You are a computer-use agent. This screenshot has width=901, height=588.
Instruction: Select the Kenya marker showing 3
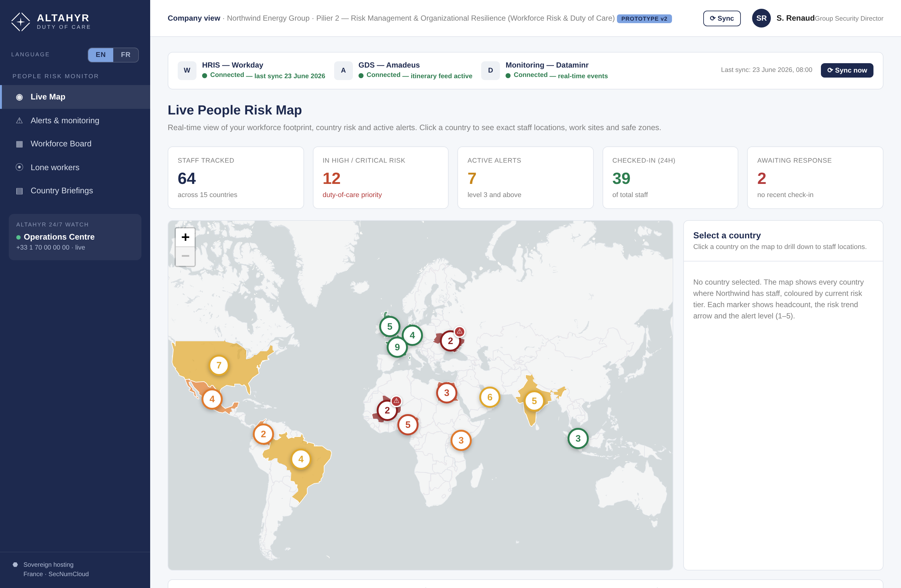pyautogui.click(x=461, y=440)
